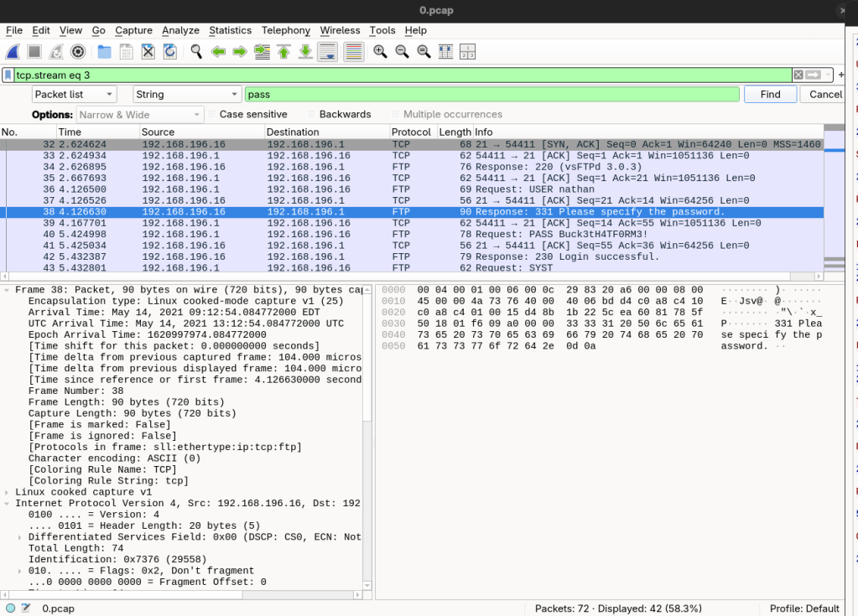Go to the first packet
The image size is (858, 616).
283,52
